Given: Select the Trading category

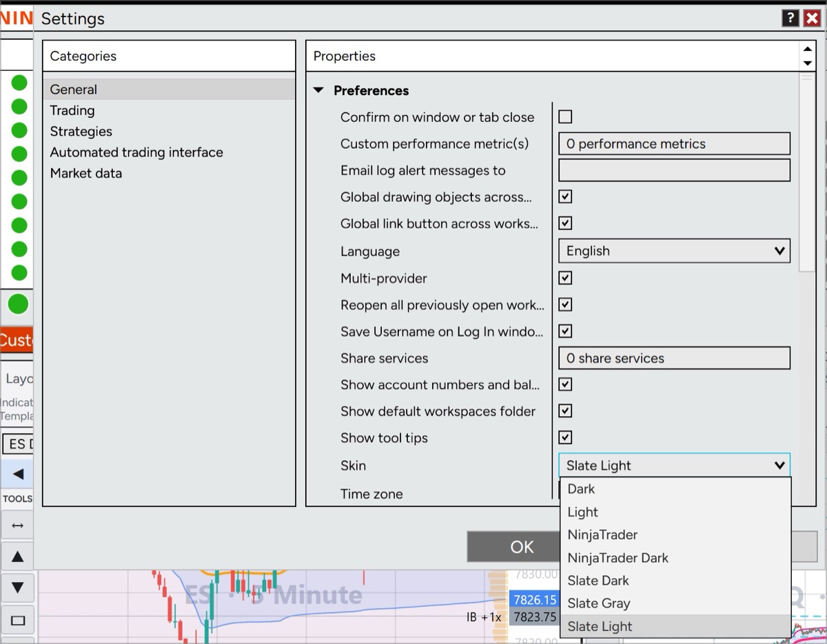Looking at the screenshot, I should [169, 110].
